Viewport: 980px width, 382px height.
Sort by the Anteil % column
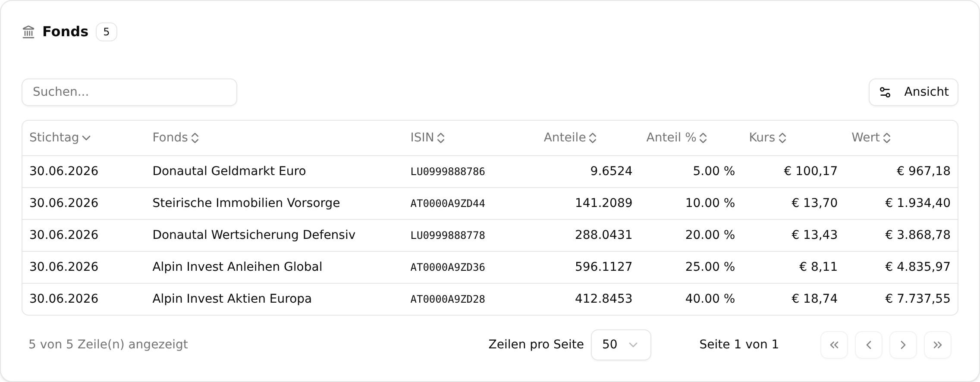click(x=676, y=138)
